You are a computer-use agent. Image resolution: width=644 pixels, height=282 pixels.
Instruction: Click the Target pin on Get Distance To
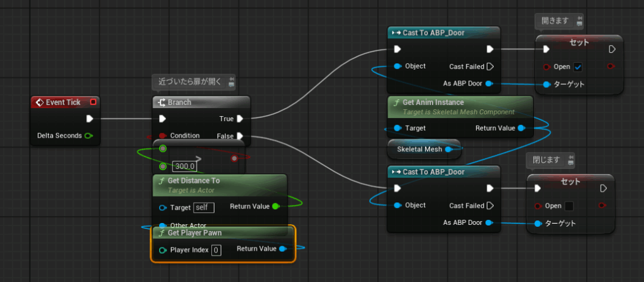[x=163, y=208]
